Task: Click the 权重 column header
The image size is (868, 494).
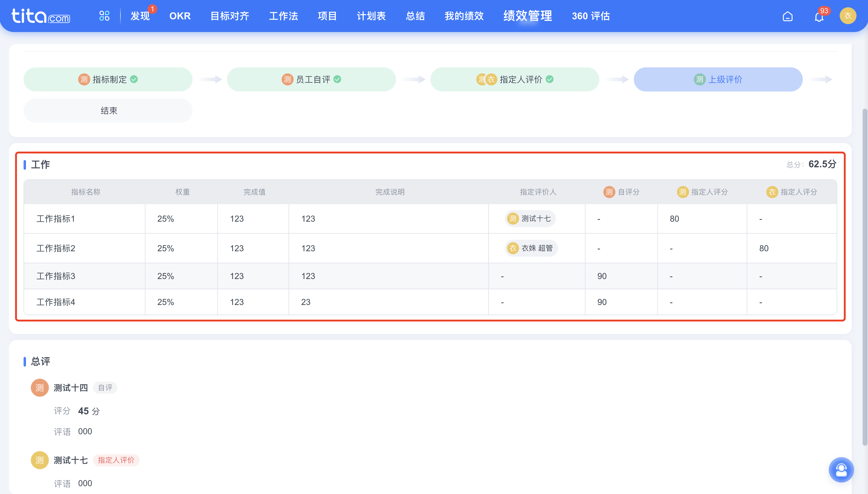Action: click(x=182, y=192)
